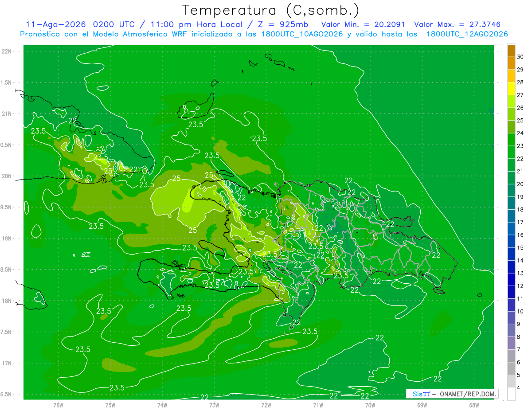
Task: Click the colorbar label "5"
Action: coord(519,375)
